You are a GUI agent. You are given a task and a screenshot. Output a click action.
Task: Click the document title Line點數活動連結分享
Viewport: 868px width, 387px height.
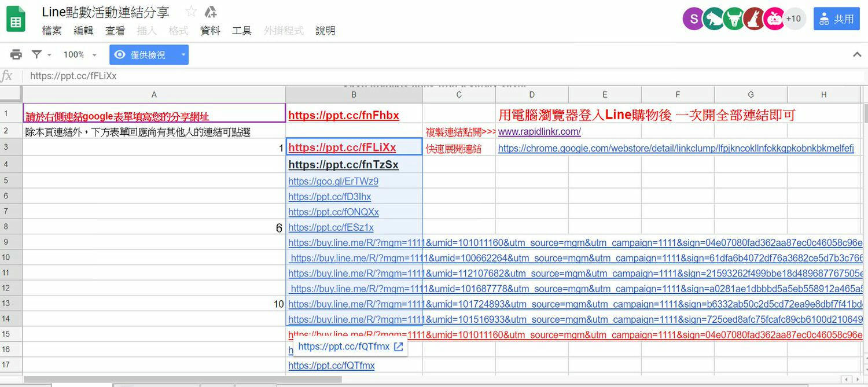click(x=106, y=12)
